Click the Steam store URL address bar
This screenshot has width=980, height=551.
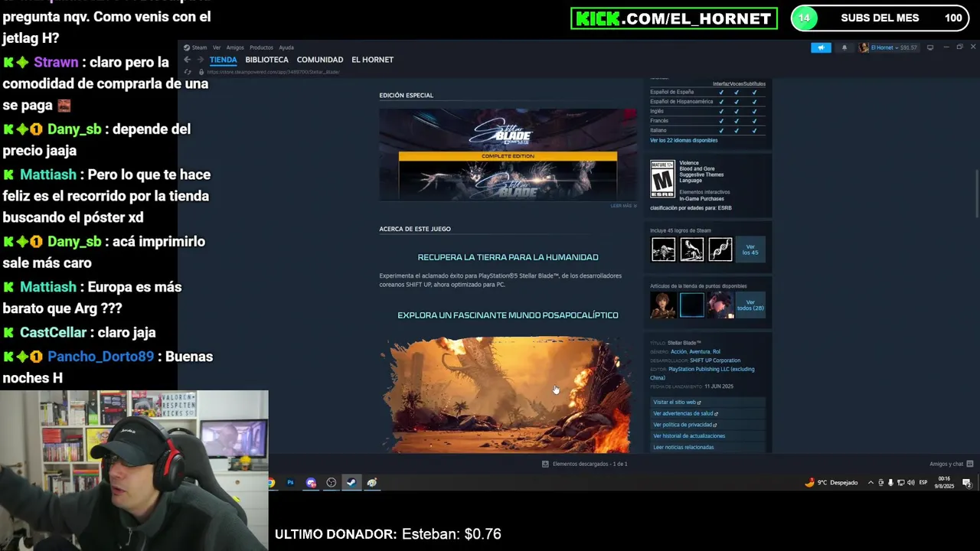coord(273,72)
